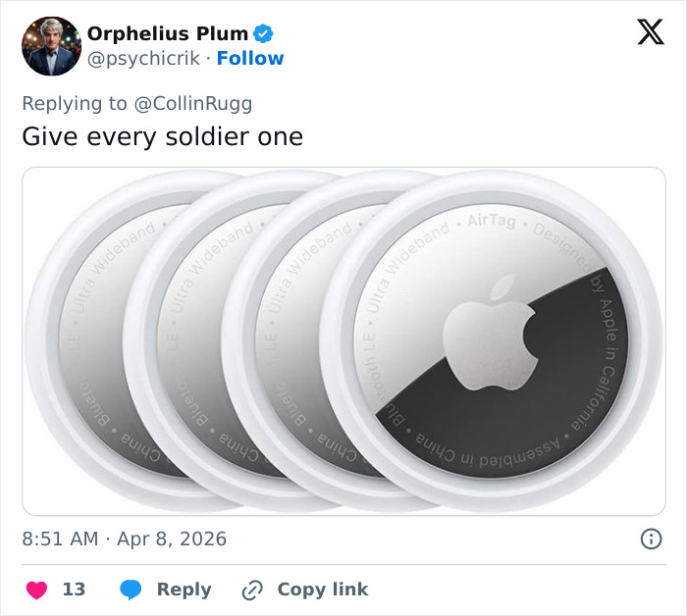Click the chain link icon
The width and height of the screenshot is (687, 616).
(252, 590)
